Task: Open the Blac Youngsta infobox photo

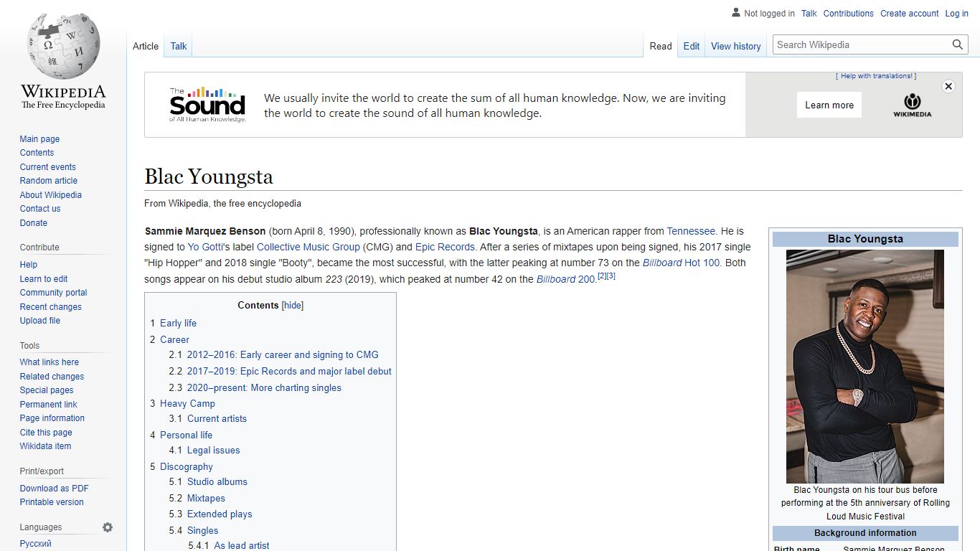Action: (x=865, y=366)
